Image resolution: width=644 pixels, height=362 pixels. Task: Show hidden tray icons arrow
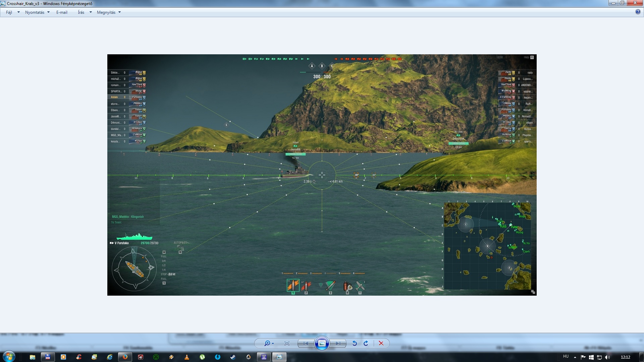coord(575,357)
